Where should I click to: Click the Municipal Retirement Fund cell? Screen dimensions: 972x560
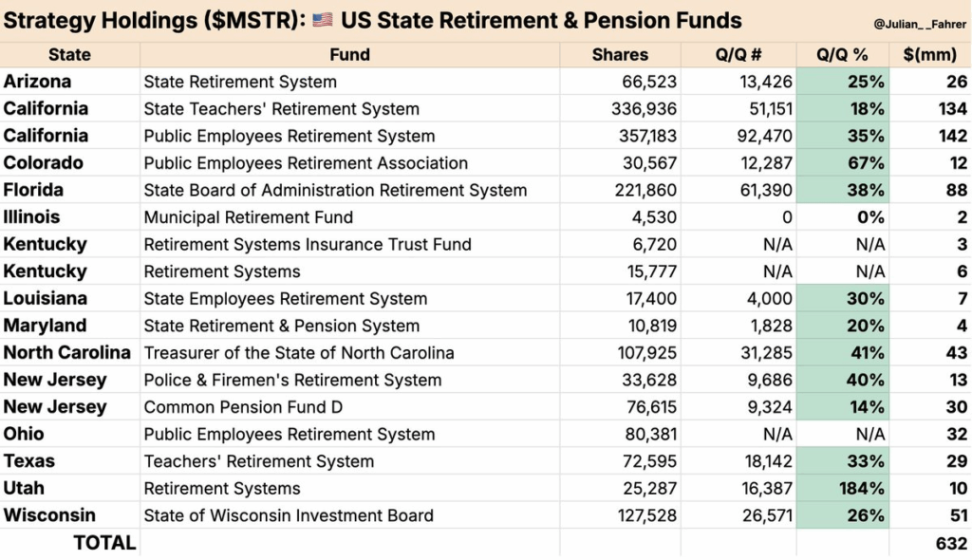(248, 217)
